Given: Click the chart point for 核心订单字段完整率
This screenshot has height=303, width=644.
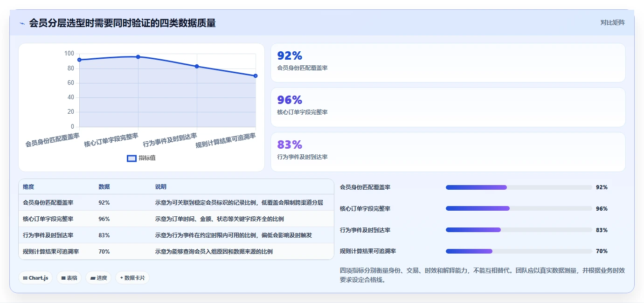Looking at the screenshot, I should point(138,57).
